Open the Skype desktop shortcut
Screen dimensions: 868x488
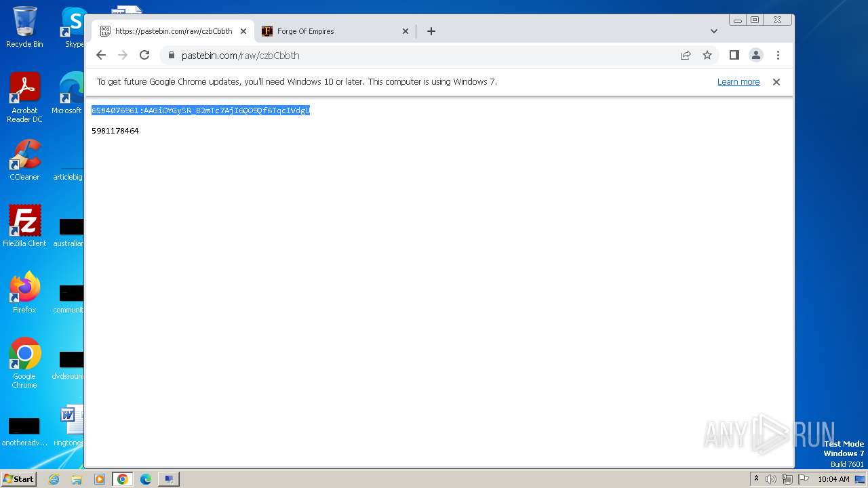click(73, 27)
